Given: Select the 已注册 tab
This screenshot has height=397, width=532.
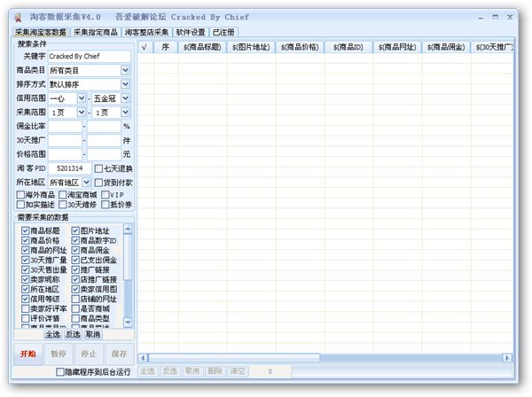Looking at the screenshot, I should 223,32.
